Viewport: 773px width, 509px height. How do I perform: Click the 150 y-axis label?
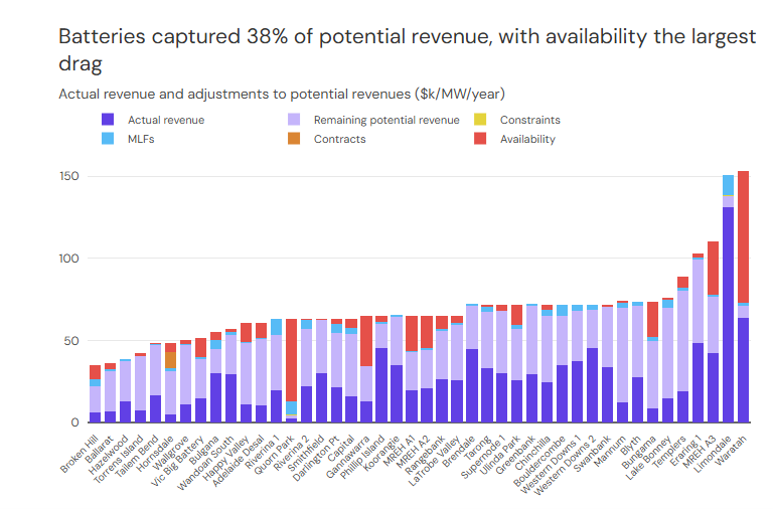click(69, 176)
